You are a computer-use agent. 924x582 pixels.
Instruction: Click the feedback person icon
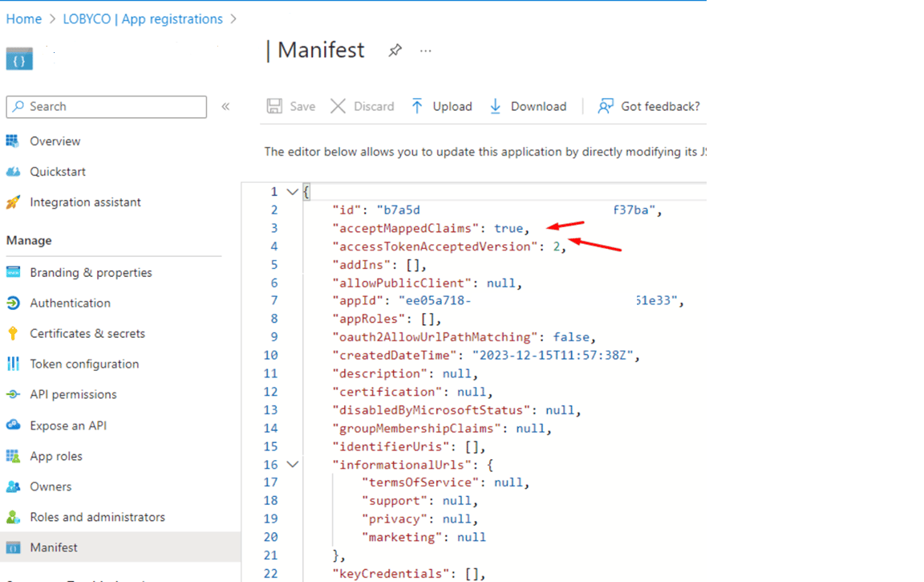[x=606, y=106]
